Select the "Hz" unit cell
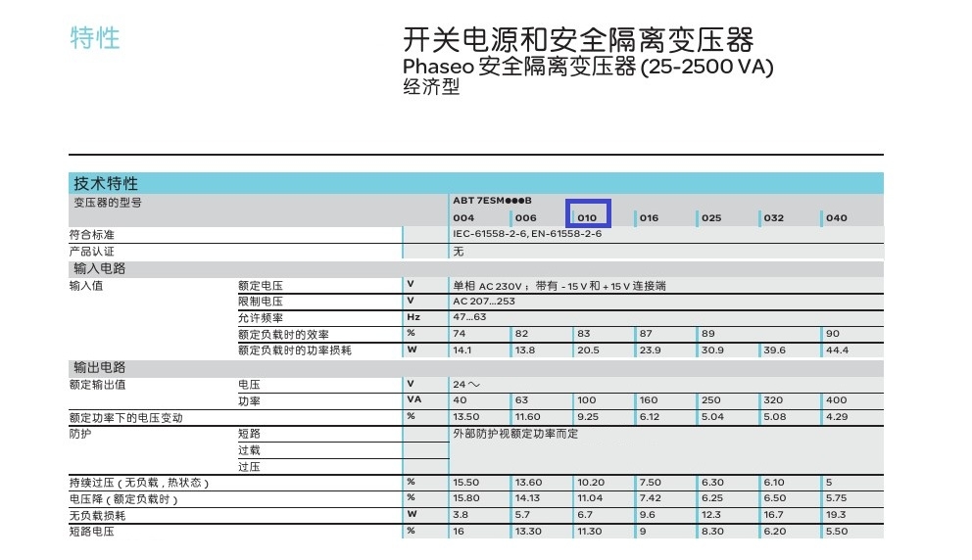The width and height of the screenshot is (972, 560). [413, 317]
